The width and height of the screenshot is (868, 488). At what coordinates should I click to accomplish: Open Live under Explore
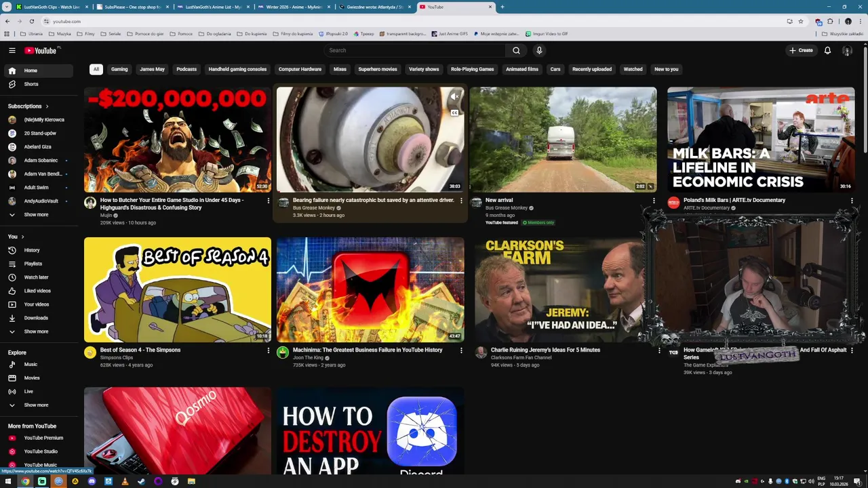[38, 391]
